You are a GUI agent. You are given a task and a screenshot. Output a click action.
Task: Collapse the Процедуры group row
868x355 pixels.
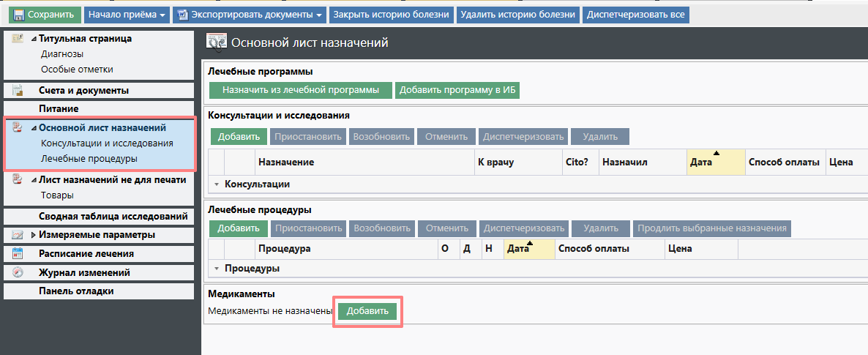[217, 269]
